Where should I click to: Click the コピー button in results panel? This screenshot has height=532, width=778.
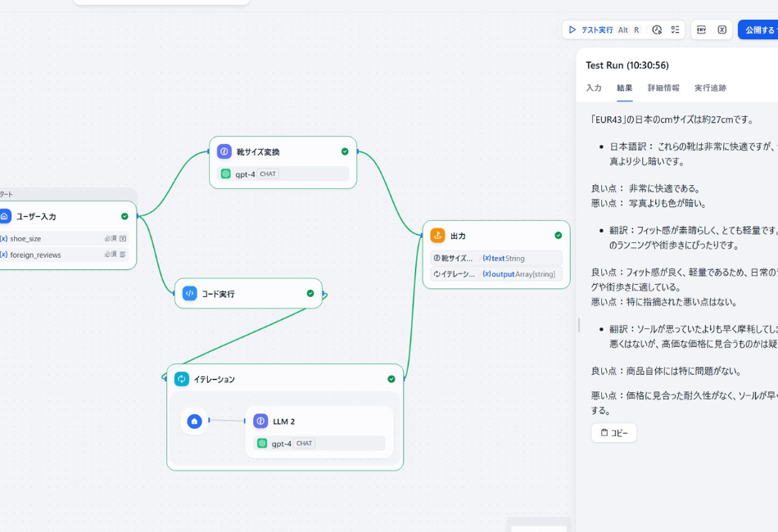[613, 433]
